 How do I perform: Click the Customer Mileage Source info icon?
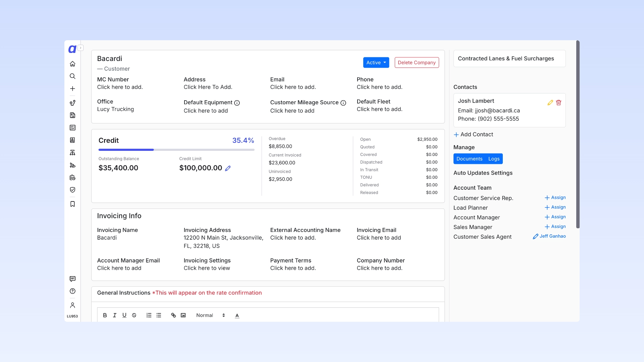[x=343, y=103]
